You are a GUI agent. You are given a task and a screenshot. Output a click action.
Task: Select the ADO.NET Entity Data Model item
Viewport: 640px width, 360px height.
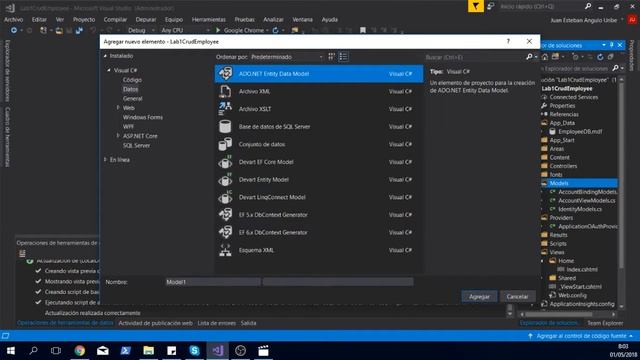point(319,74)
